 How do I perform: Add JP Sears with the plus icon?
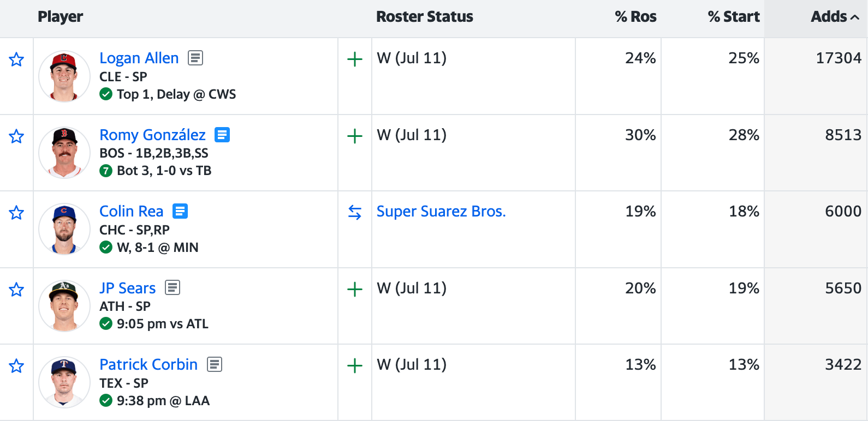(355, 289)
